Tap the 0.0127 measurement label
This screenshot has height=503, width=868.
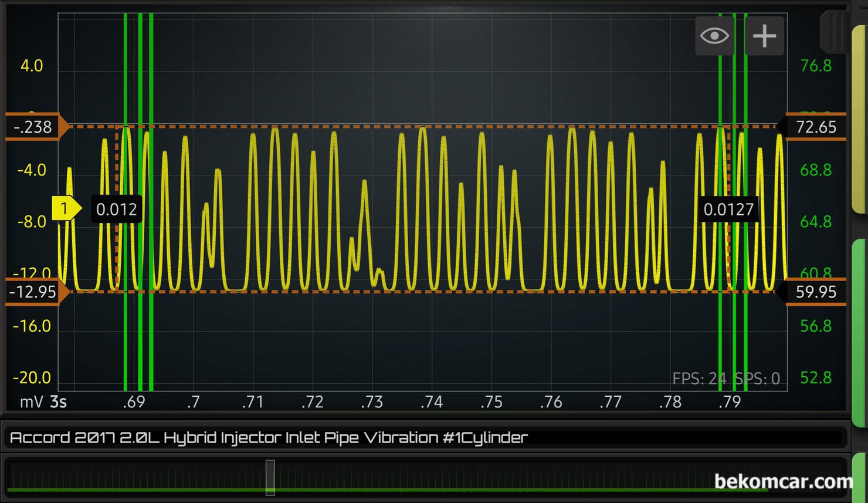728,210
